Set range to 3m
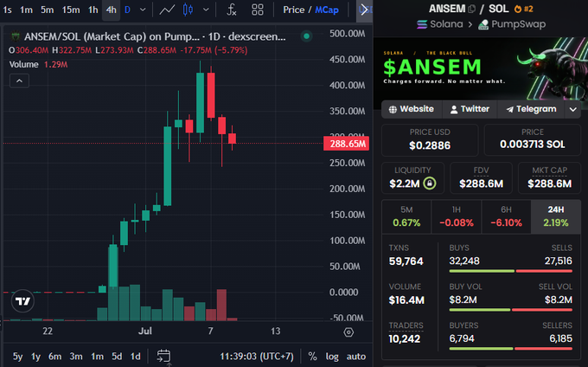Screen dimensions: 588x367 (x=76, y=356)
